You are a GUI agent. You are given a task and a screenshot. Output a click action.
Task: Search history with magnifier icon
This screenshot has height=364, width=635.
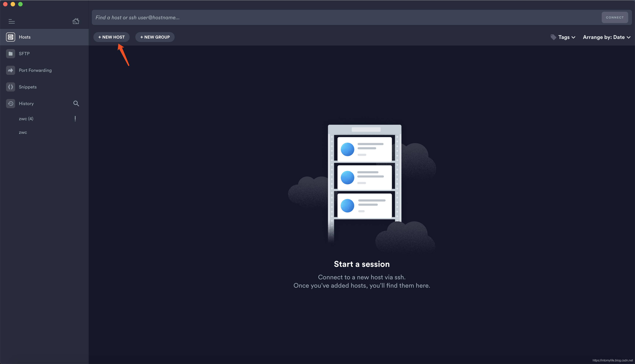click(x=76, y=104)
